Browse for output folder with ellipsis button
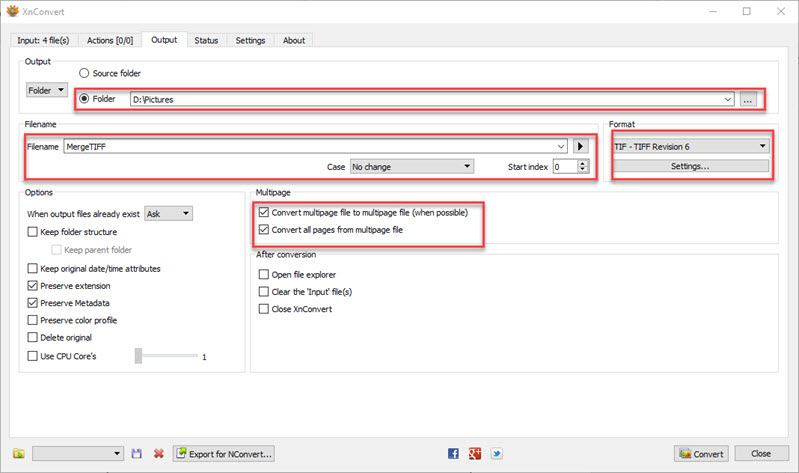This screenshot has height=473, width=799. [x=748, y=99]
